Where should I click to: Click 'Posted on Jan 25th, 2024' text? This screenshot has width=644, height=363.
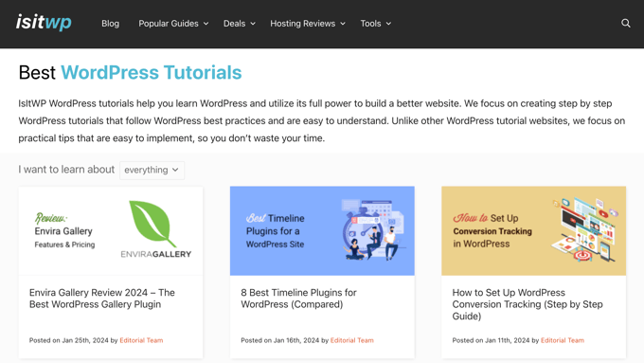tap(68, 340)
